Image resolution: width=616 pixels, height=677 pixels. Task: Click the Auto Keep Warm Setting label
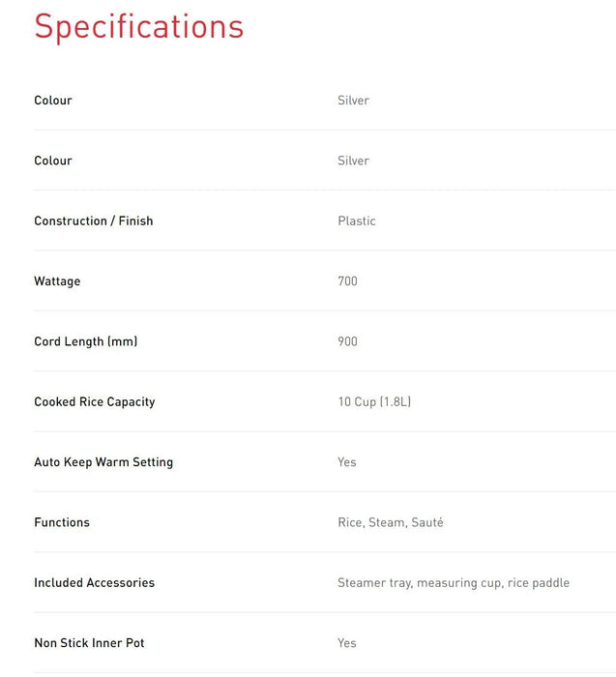(x=103, y=462)
